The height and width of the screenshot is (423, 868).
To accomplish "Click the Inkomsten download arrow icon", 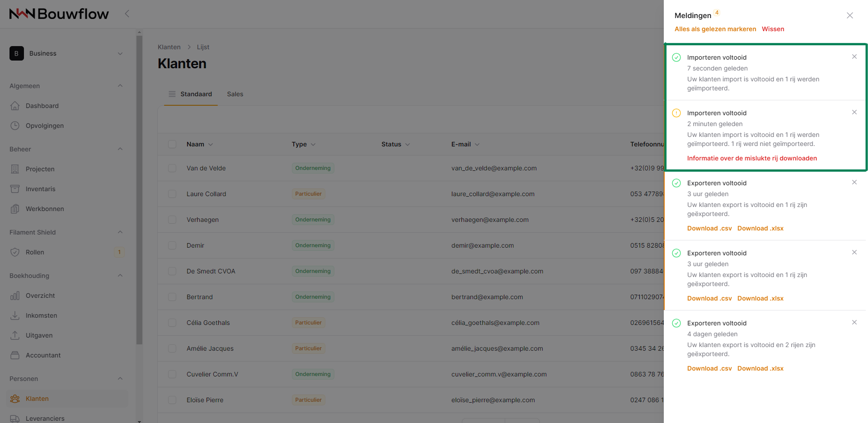I will point(15,315).
